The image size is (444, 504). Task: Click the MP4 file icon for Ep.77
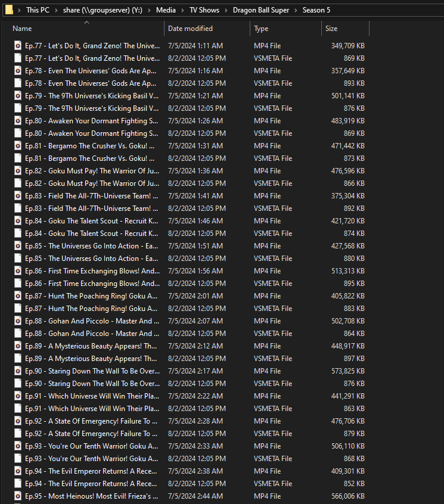(18, 46)
